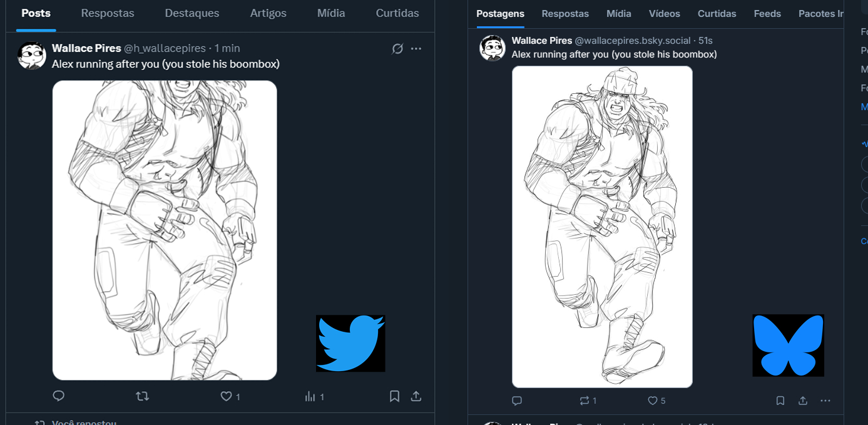Open the Bluesky post's three-dot options menu

pos(825,401)
